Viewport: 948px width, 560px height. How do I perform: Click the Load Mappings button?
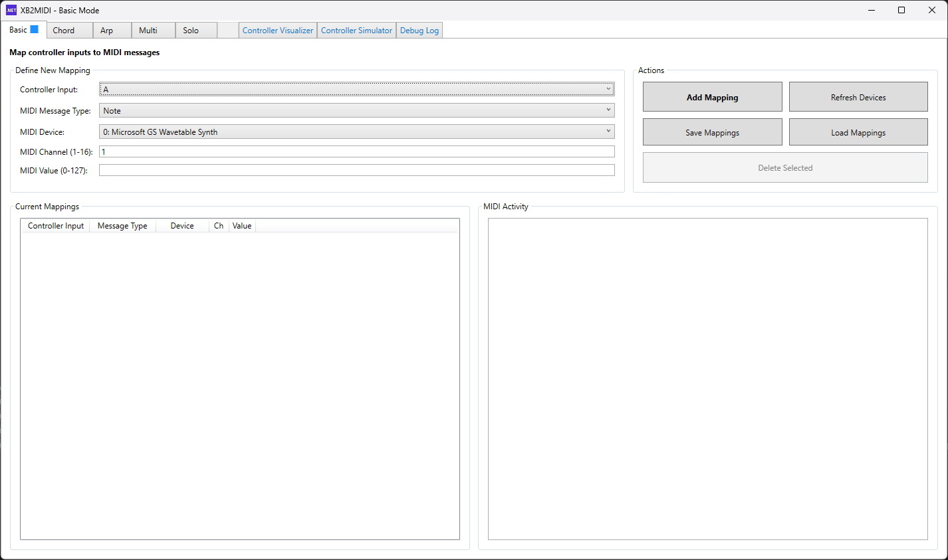click(x=858, y=132)
